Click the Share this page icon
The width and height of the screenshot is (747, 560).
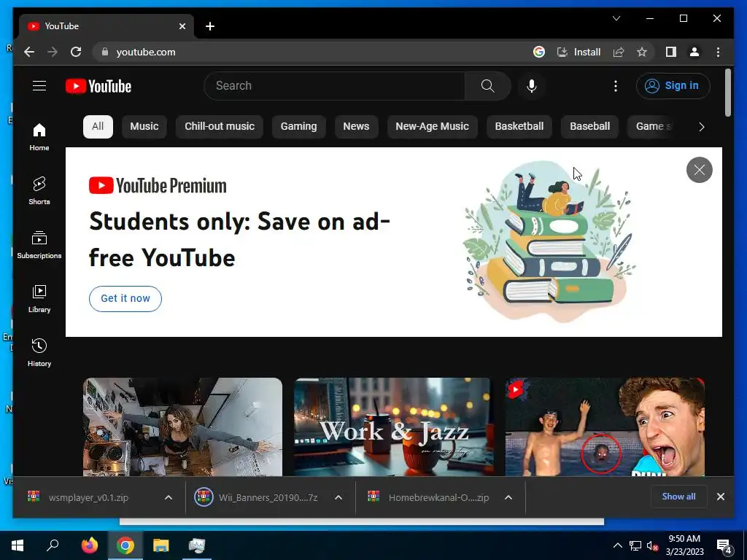pyautogui.click(x=619, y=52)
